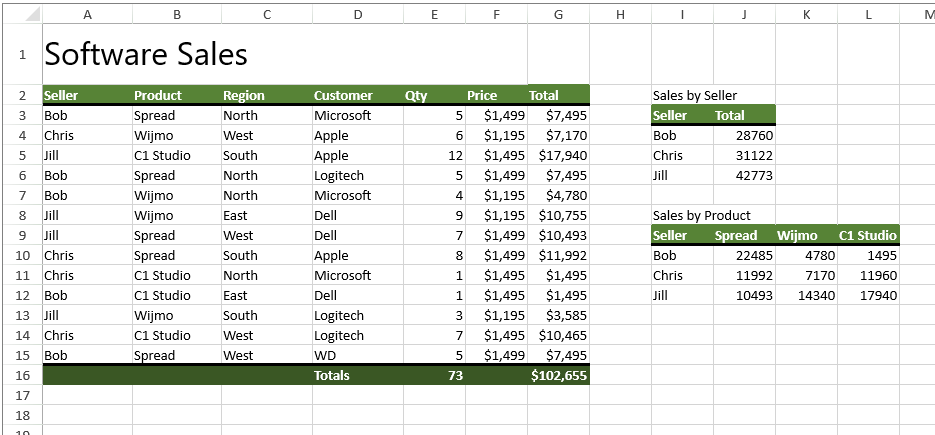Select row header 9
Image resolution: width=935 pixels, height=435 pixels.
(x=22, y=235)
